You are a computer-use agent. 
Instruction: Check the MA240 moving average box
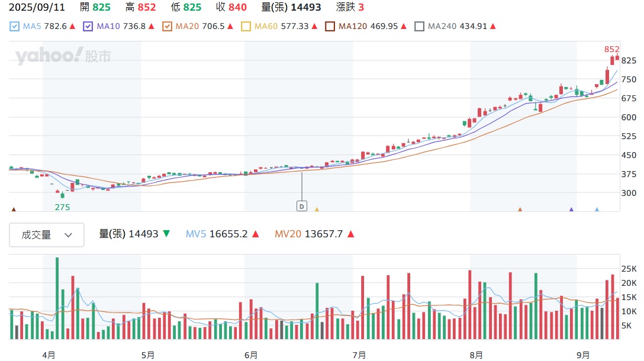419,27
